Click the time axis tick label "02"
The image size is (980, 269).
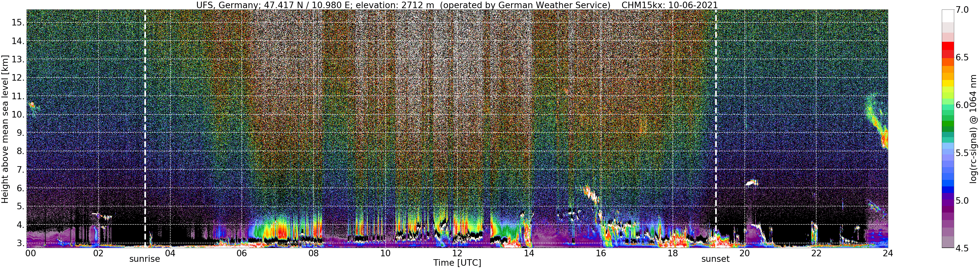point(98,253)
